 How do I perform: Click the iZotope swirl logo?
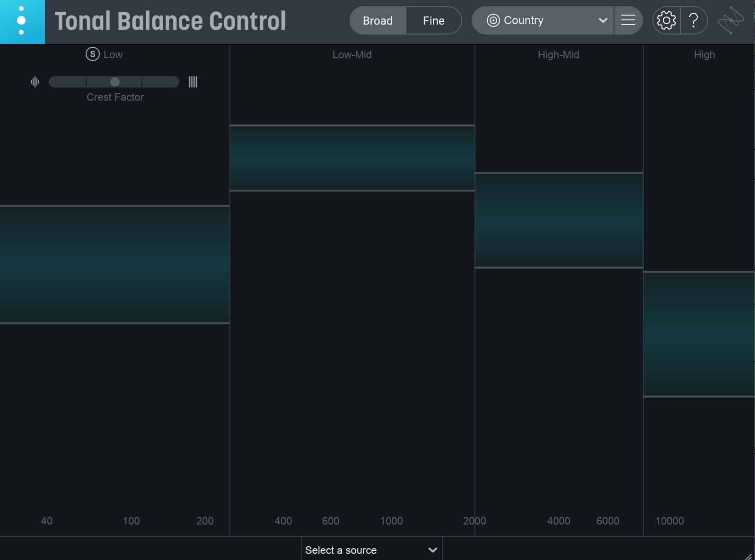[731, 20]
